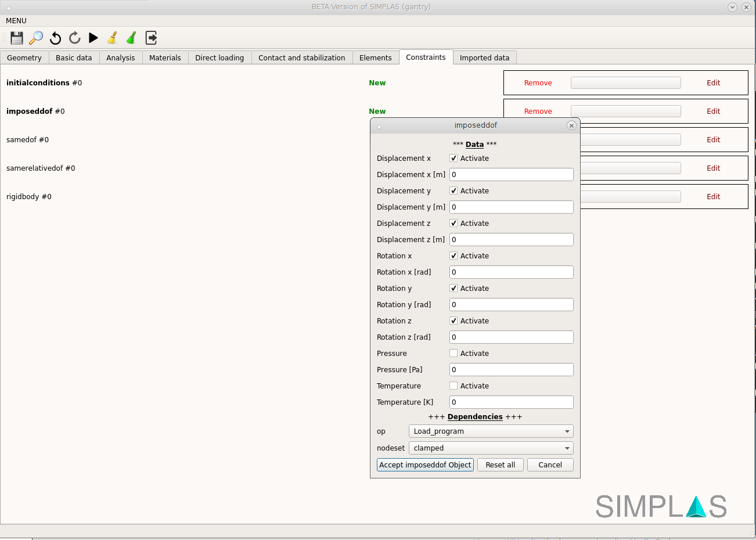Click the Displacement y [m] input field

[511, 207]
